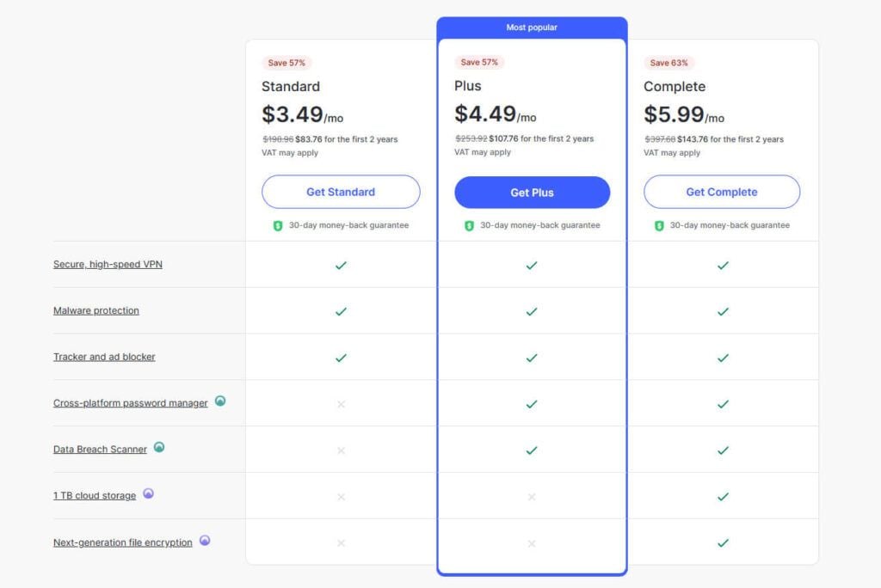Click the Plus plan's cloud storage X mark
The image size is (881, 588).
pos(532,497)
